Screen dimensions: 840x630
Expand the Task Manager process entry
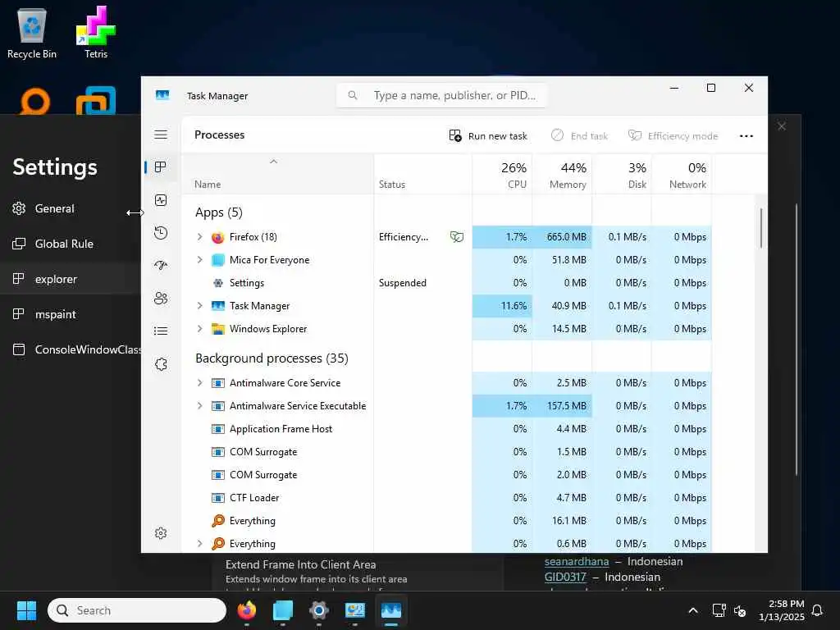point(199,306)
